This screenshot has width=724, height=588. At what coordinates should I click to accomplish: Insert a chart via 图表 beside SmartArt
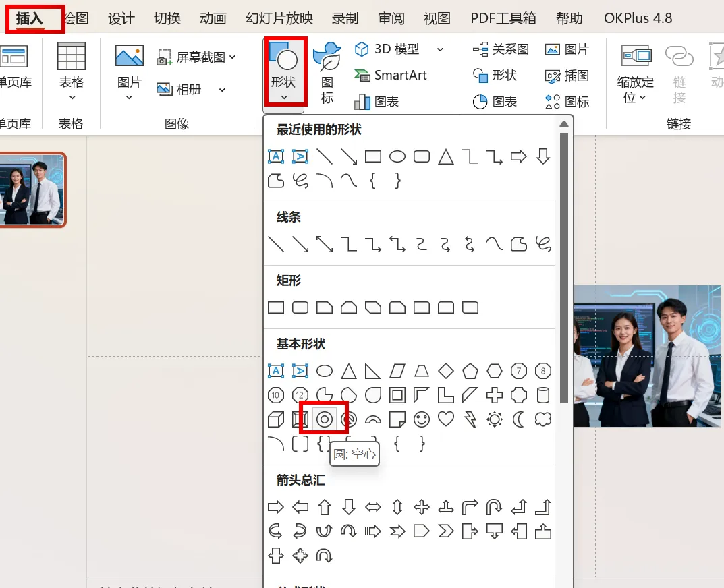click(377, 102)
